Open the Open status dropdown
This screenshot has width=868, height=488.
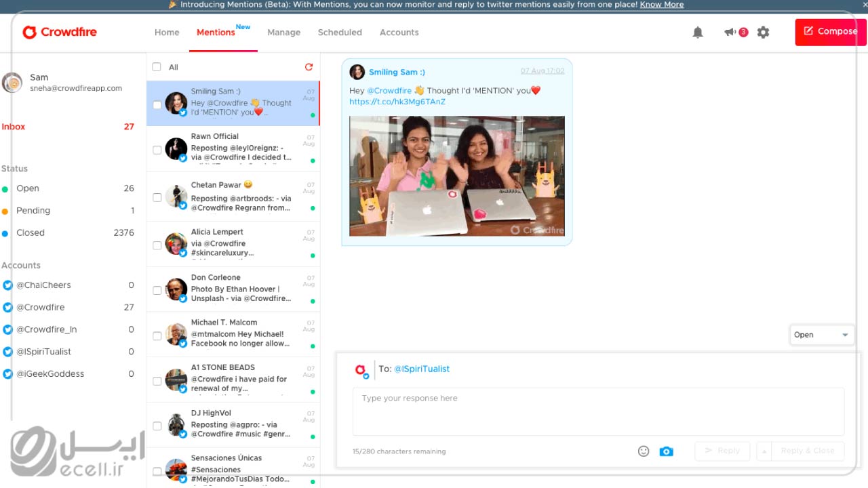click(x=822, y=335)
